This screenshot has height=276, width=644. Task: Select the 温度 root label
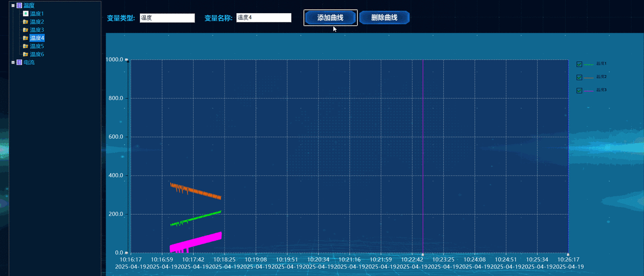tap(29, 6)
